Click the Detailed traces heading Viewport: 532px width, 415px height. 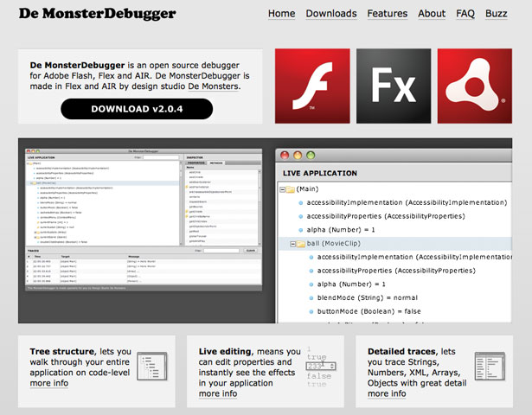[403, 351]
